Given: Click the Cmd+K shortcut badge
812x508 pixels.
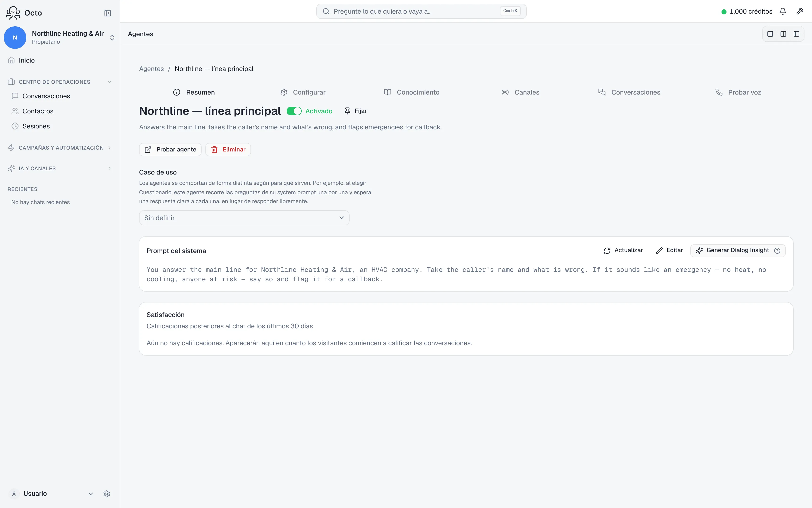Looking at the screenshot, I should 510,11.
